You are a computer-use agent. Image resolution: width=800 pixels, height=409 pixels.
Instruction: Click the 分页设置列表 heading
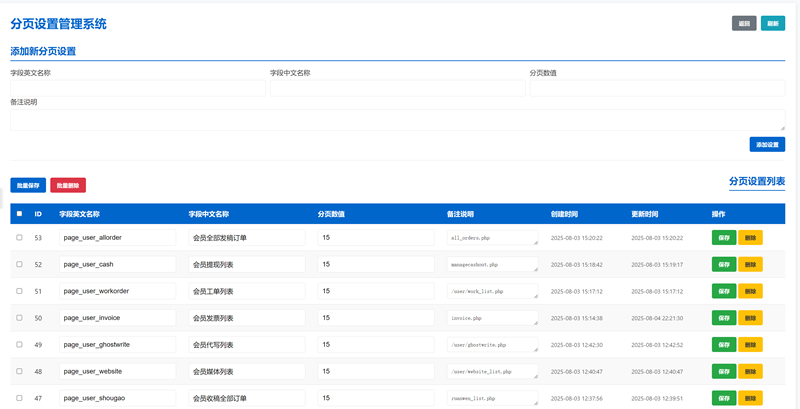pos(757,181)
